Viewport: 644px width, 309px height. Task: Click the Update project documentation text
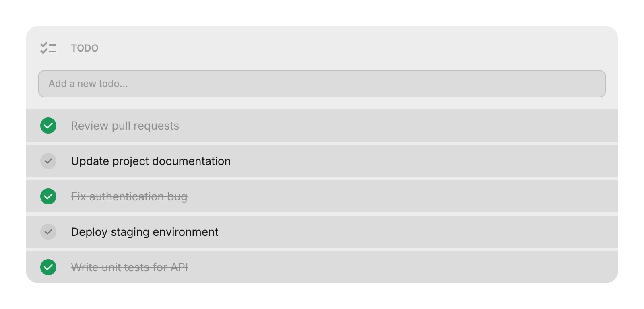(151, 161)
